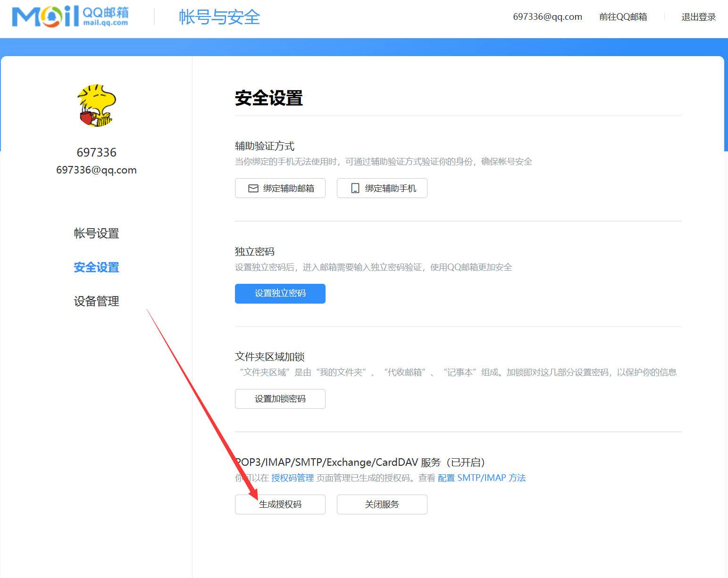Click the description beginning 设置独立密码后
728x578 pixels.
pos(374,267)
